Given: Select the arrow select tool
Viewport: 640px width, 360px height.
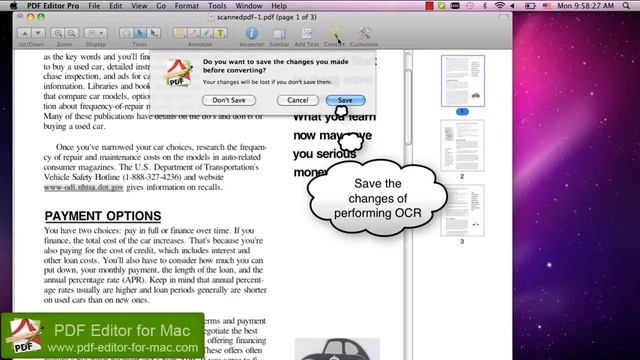Looking at the screenshot, I should (x=153, y=33).
